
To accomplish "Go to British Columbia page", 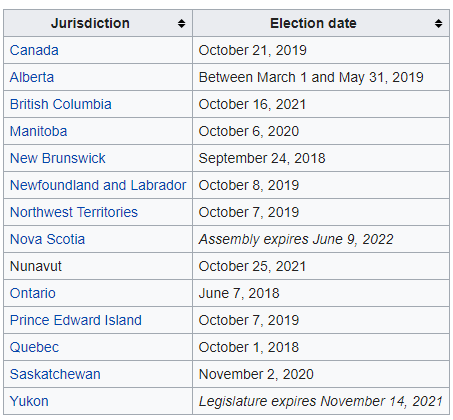I will tap(60, 104).
